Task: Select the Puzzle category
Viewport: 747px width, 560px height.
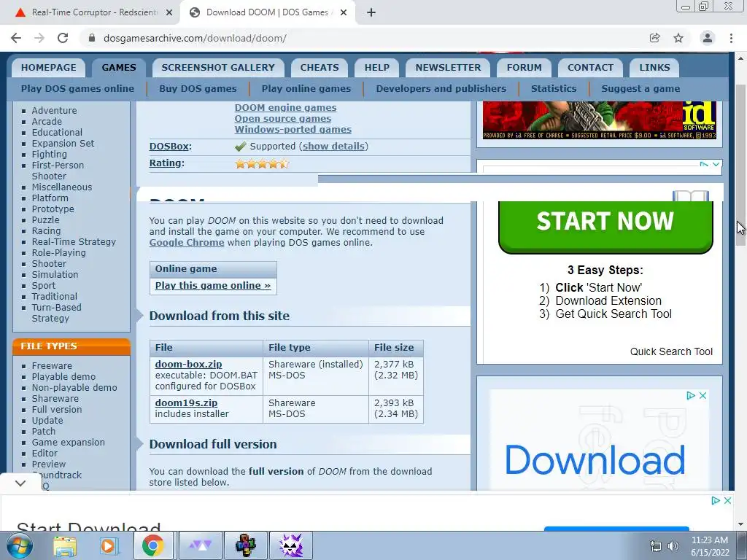Action: (46, 220)
